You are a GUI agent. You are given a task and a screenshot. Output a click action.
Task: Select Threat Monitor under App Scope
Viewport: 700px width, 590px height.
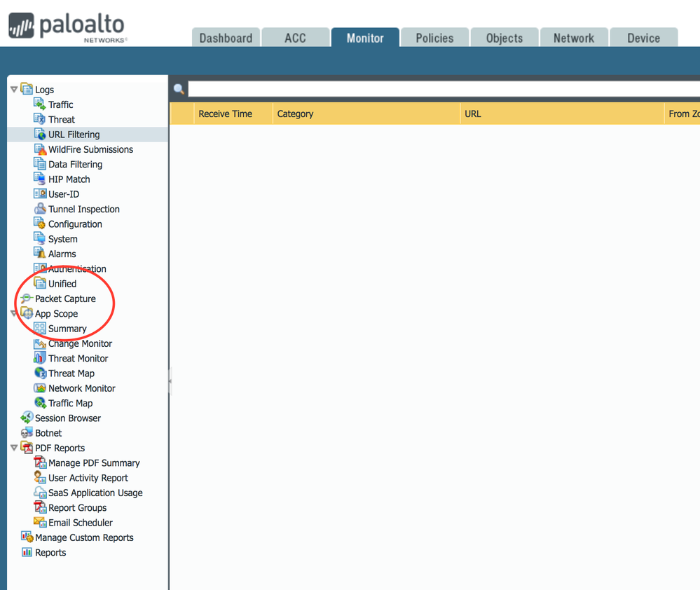click(78, 358)
